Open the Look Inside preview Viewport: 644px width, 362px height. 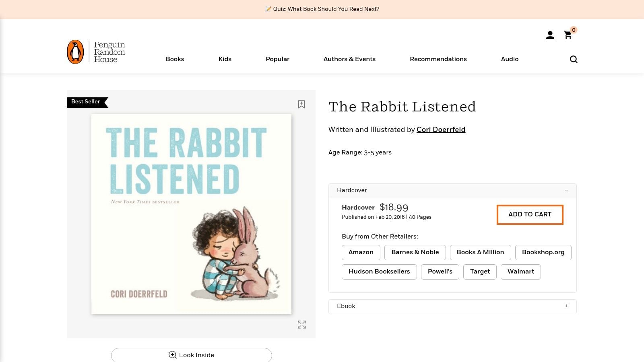pyautogui.click(x=192, y=355)
